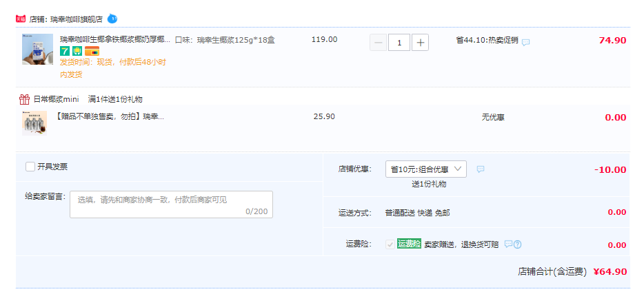Click the gift price 25.90
The width and height of the screenshot is (644, 294).
(324, 116)
